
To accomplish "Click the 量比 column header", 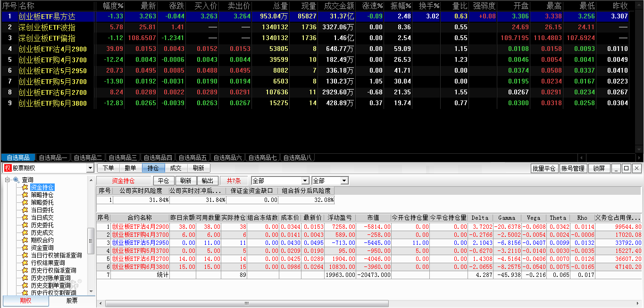I will (460, 6).
